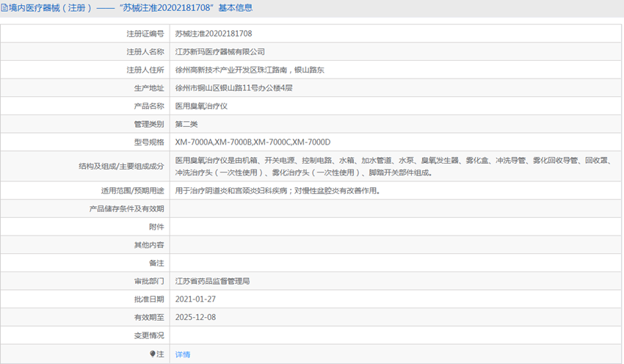Click the 适用范围/预期用途 row label
The height and width of the screenshot is (364, 624).
[x=133, y=191]
